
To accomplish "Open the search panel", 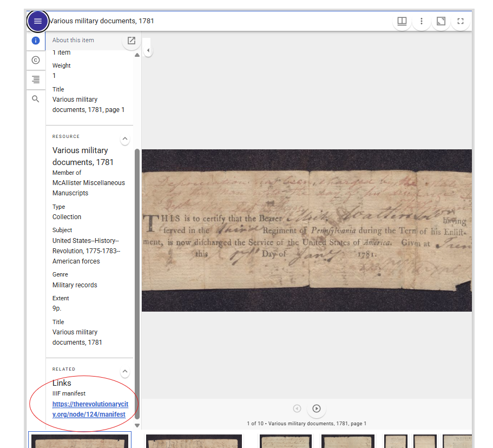I will click(35, 98).
